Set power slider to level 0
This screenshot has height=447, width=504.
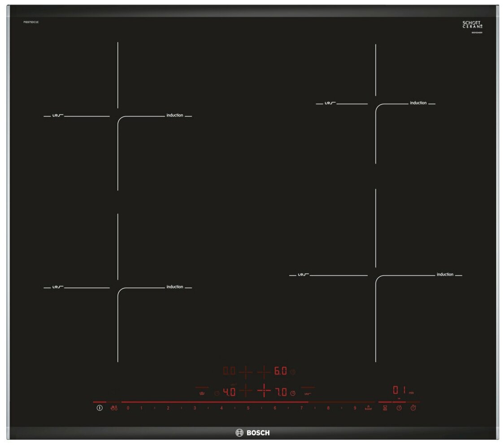click(128, 408)
